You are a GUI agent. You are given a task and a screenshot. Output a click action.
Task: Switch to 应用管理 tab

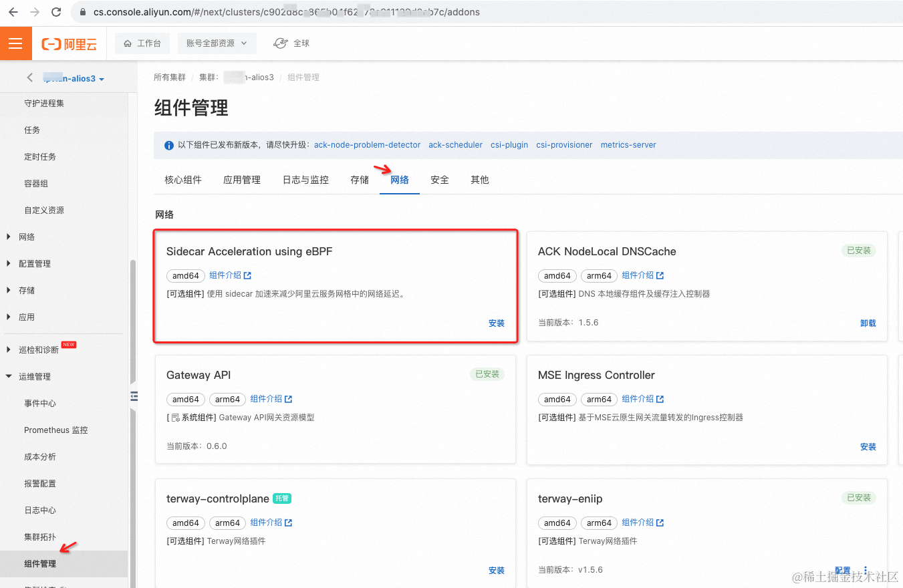click(242, 180)
